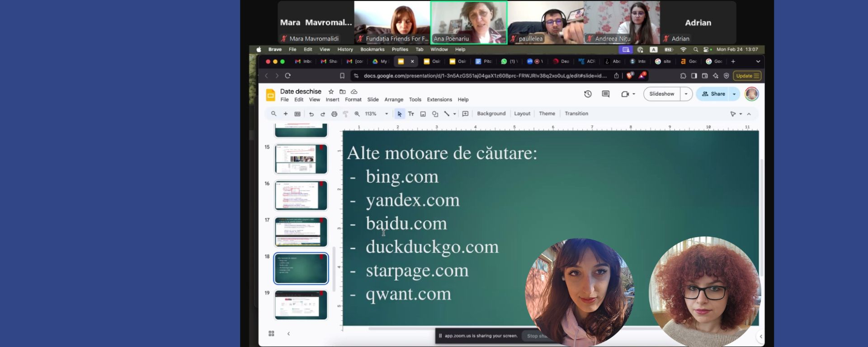Viewport: 868px width, 347px height.
Task: Select slide 16 thumbnail in the filmstrip
Action: (x=301, y=196)
